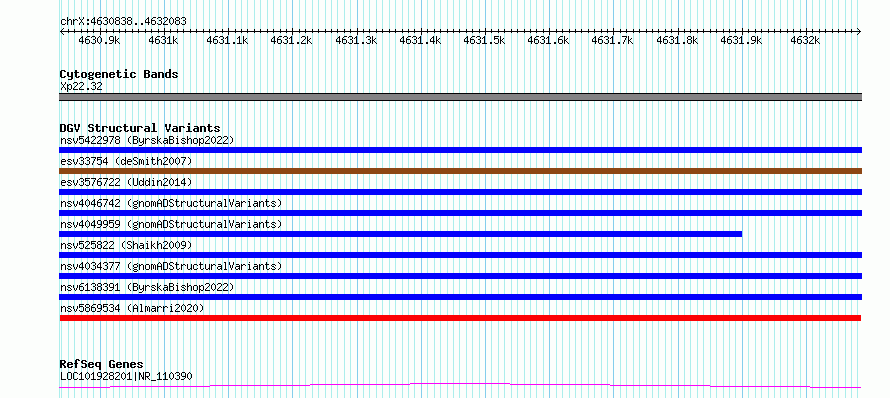Click the 4631.5k ruler tick label

click(485, 41)
